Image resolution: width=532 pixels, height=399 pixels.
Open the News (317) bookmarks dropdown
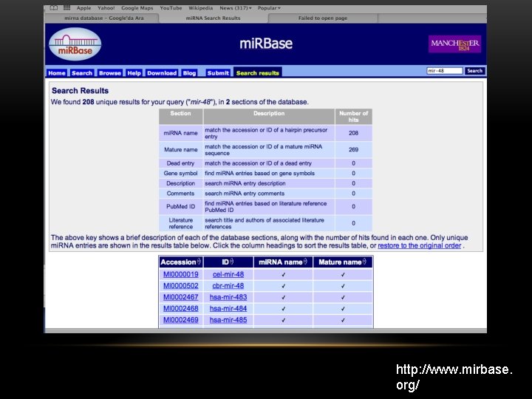coord(236,8)
